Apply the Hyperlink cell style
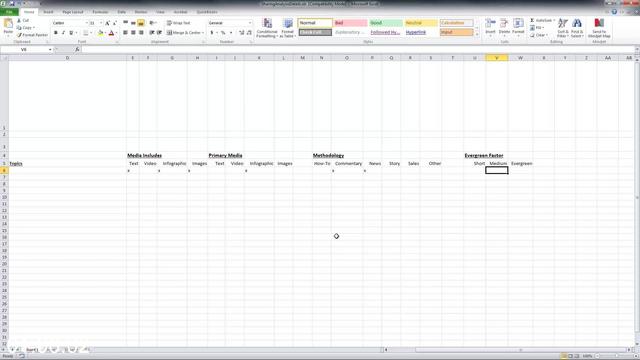The image size is (640, 360). tap(421, 32)
